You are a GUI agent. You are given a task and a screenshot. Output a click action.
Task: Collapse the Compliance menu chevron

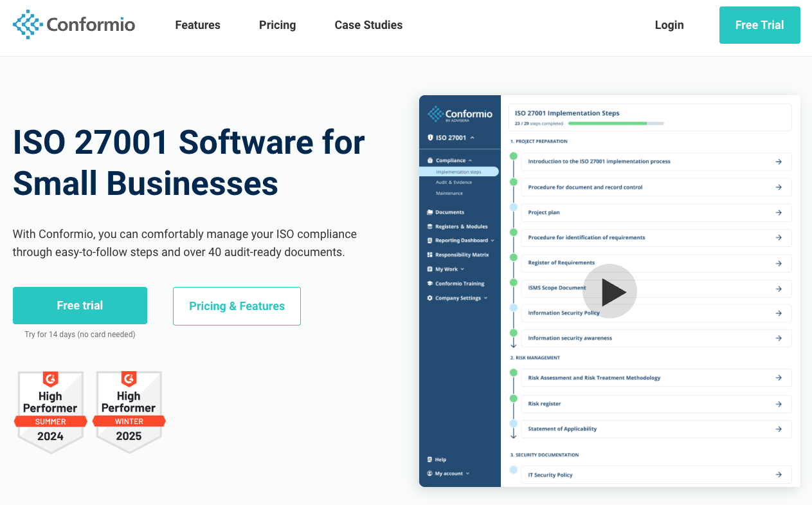point(470,160)
